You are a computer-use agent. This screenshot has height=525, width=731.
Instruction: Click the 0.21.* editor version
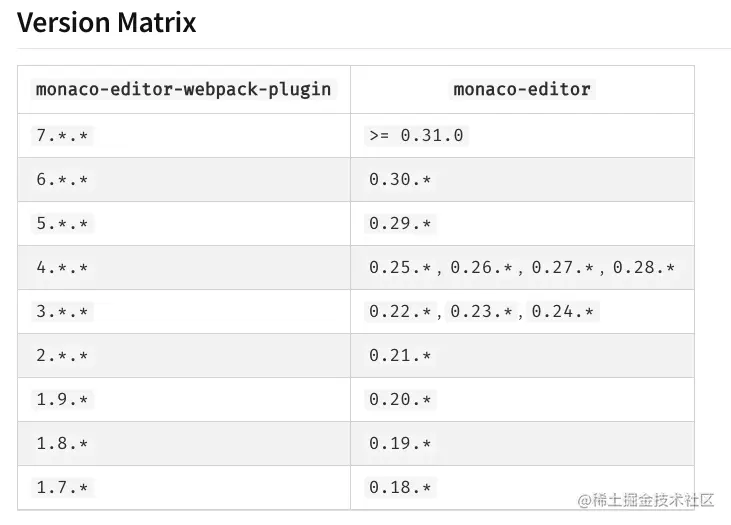(400, 356)
